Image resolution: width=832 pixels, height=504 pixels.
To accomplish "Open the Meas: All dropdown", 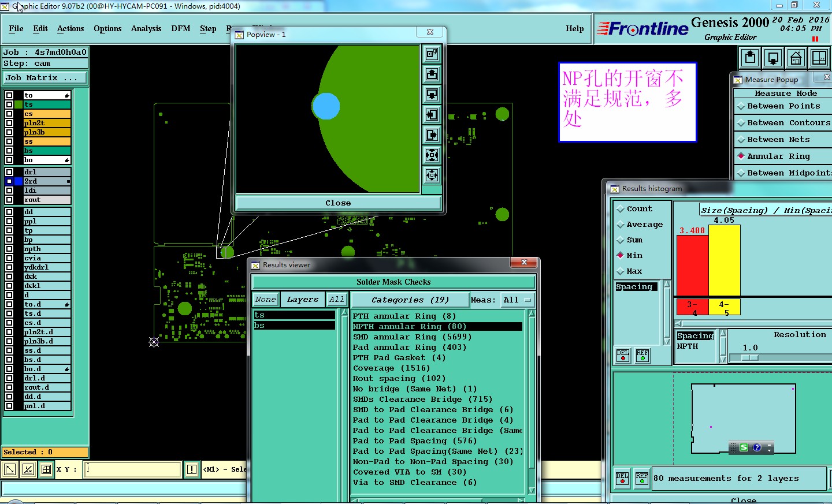I will [517, 300].
